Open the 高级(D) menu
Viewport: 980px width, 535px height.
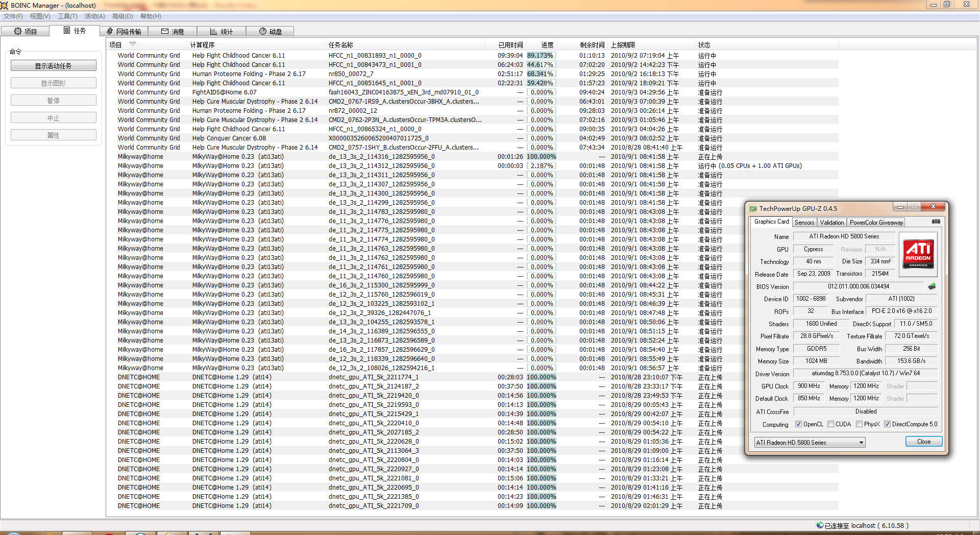click(x=122, y=16)
